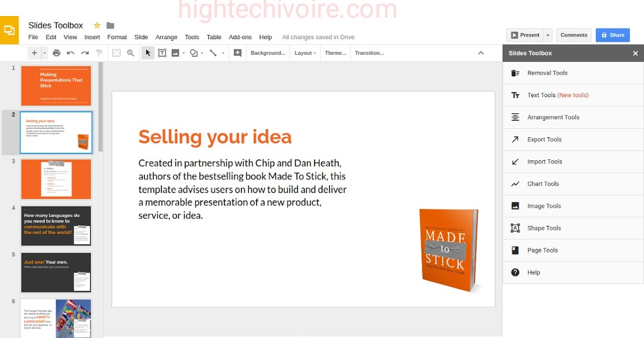Click the Redo icon
644x338 pixels.
click(x=84, y=53)
